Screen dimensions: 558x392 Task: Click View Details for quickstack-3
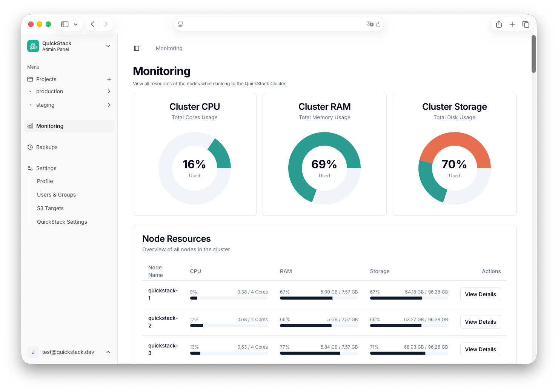pos(480,349)
